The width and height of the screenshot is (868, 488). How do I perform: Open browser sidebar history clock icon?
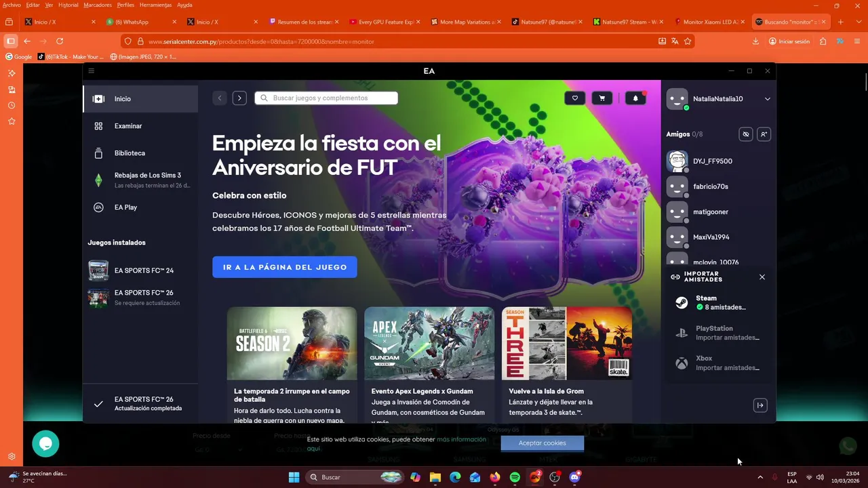(x=12, y=106)
